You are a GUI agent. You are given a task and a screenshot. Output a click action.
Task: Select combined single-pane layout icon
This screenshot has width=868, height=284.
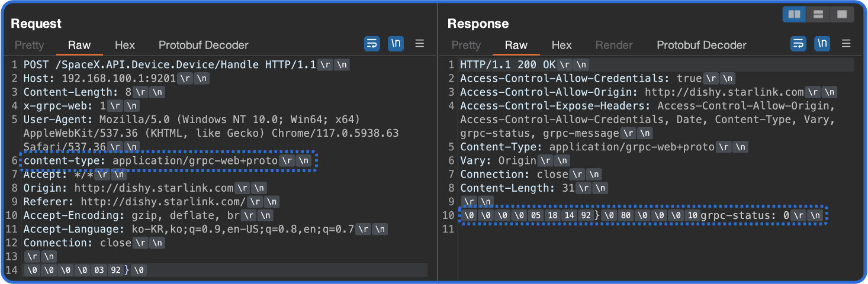pos(842,14)
